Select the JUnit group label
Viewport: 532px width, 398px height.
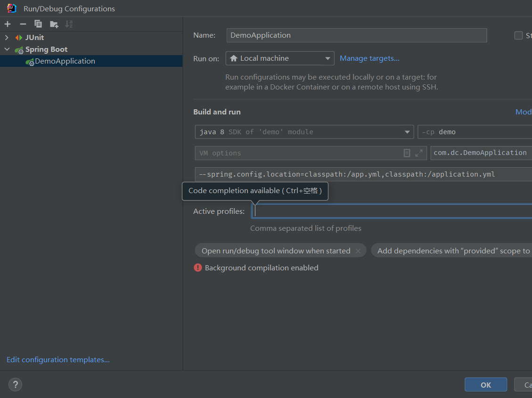click(x=34, y=38)
